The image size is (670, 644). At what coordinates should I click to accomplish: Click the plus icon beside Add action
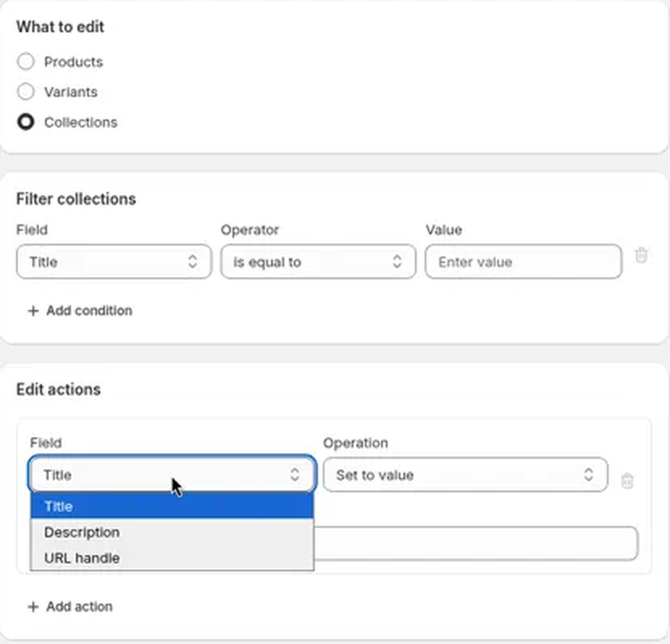pos(33,607)
